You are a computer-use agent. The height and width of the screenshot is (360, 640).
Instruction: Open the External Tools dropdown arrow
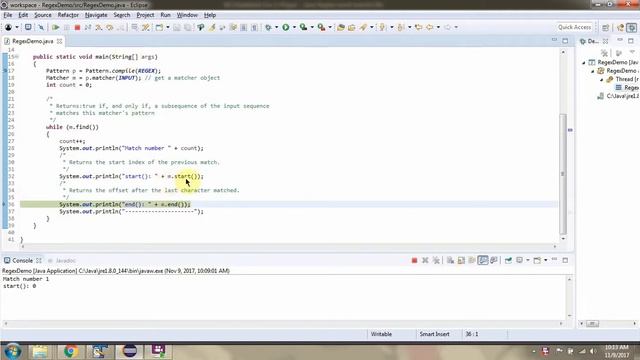pos(330,27)
